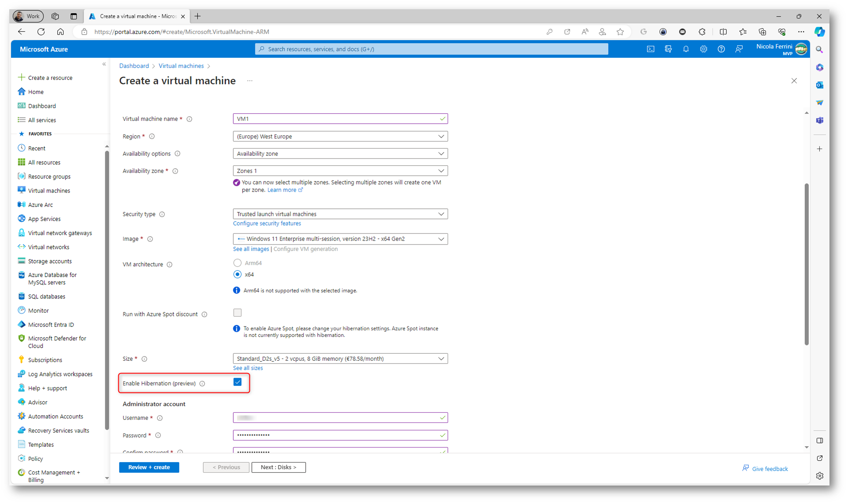This screenshot has height=504, width=848.
Task: Select the Arm64 architecture radio button
Action: [x=237, y=263]
